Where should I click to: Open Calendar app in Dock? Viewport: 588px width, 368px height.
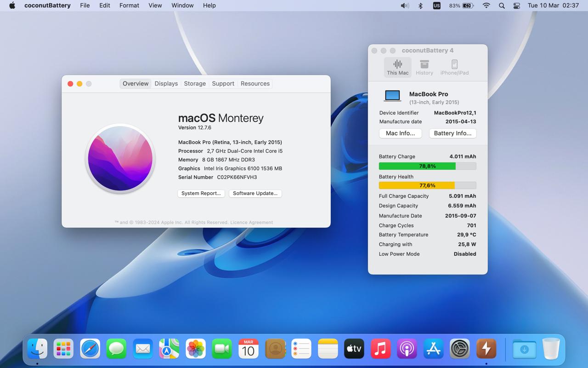coord(249,349)
